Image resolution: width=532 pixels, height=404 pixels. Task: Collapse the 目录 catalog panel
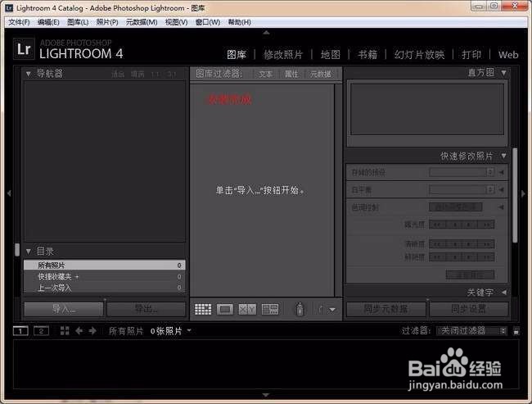(29, 252)
